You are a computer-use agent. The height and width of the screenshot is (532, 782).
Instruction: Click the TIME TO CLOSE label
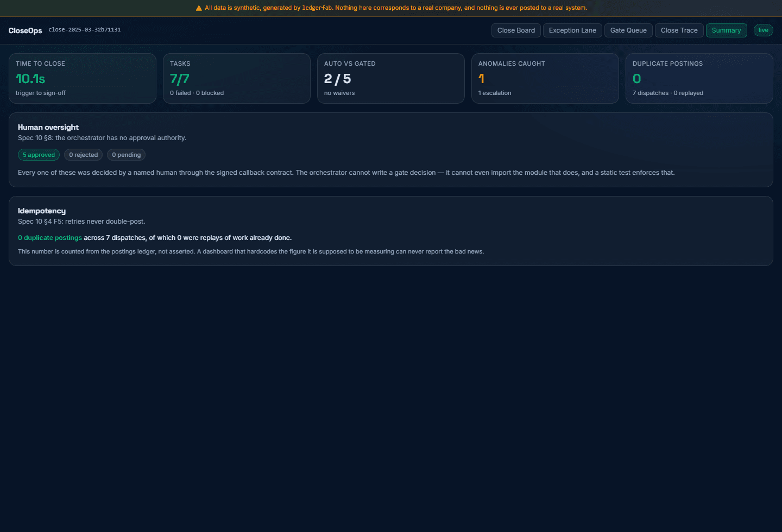click(40, 64)
